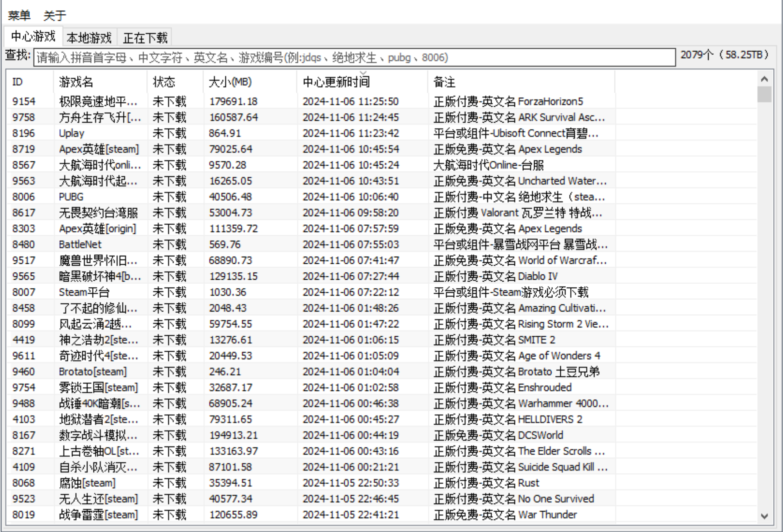The image size is (783, 532).
Task: Switch to the 中心游戏 tab
Action: point(33,36)
